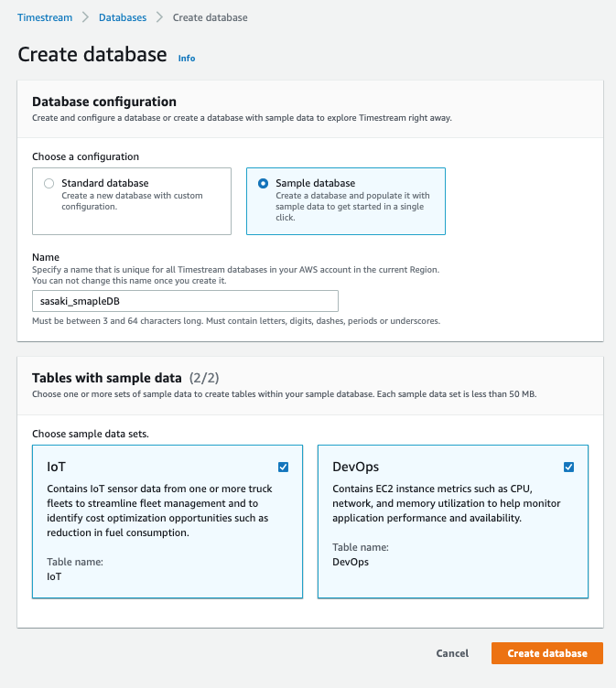Select the Sample database radio button

pos(264,183)
